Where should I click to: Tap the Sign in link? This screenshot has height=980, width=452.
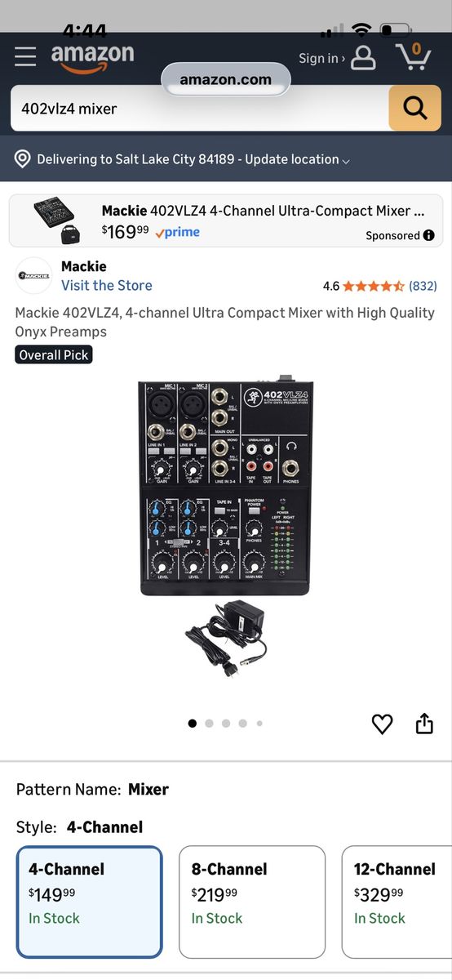point(321,58)
